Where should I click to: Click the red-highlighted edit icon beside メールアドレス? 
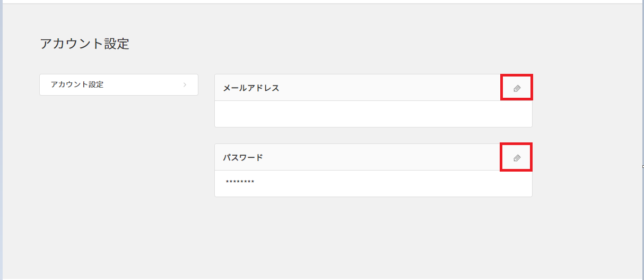pos(517,88)
